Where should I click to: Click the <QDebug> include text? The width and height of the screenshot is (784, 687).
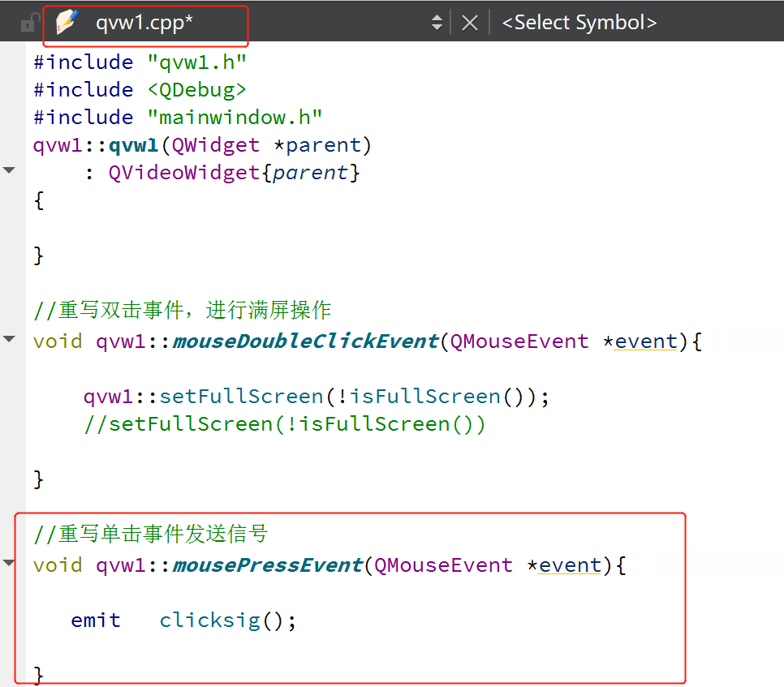tap(196, 90)
